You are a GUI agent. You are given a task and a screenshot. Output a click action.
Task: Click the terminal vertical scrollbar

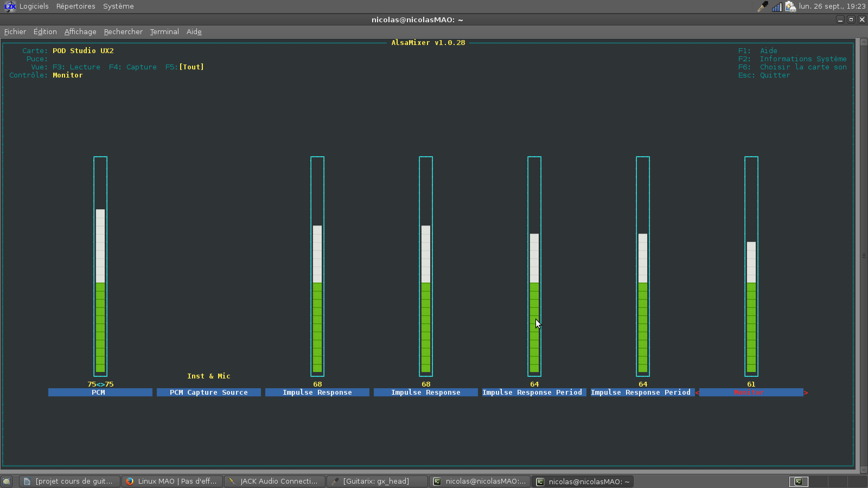864,255
